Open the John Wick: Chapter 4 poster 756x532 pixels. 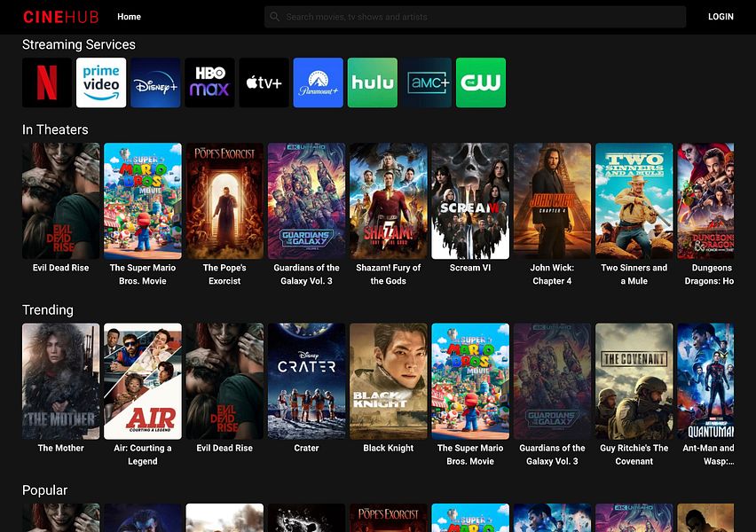tap(552, 200)
